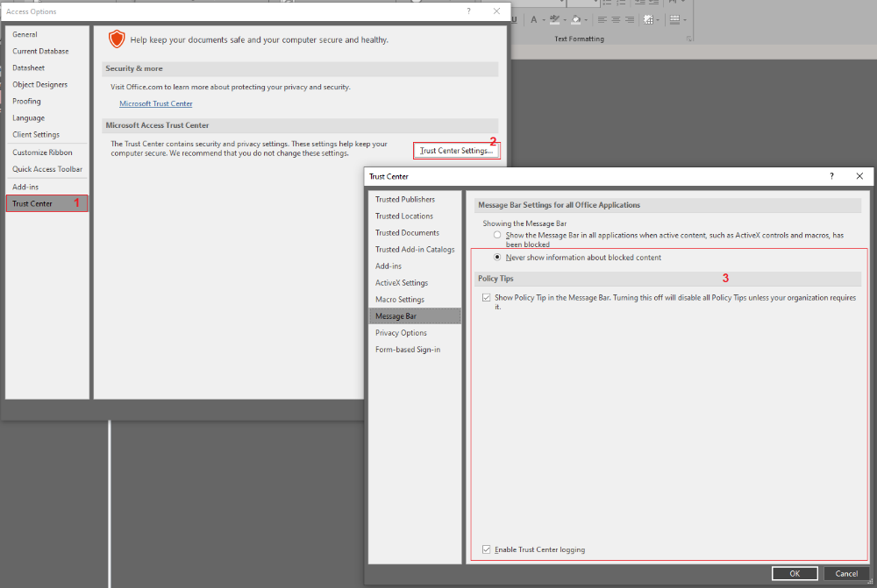Open Add-ins in Trust Center dialog

point(415,266)
